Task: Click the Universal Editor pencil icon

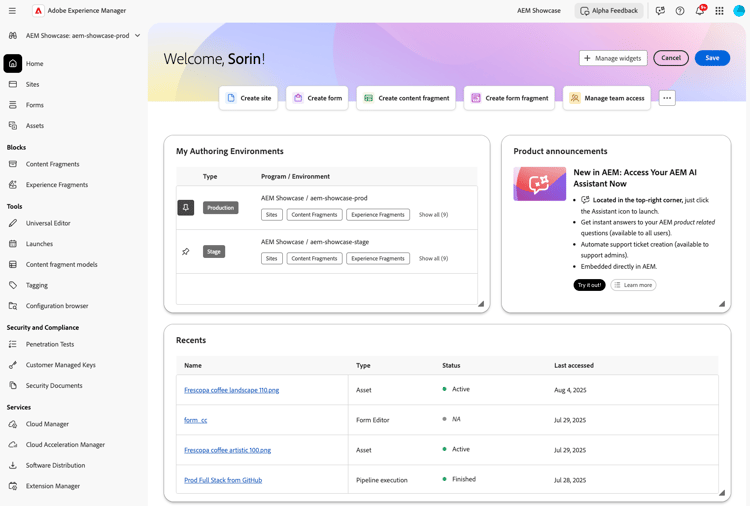Action: click(x=13, y=223)
